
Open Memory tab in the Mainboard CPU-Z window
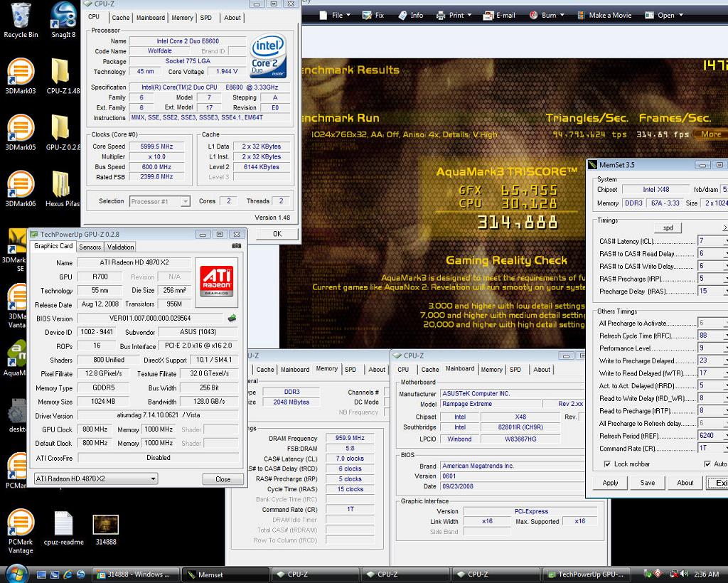pos(492,370)
